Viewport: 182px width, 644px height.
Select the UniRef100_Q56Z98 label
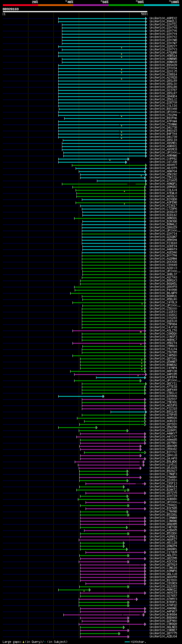point(163,427)
